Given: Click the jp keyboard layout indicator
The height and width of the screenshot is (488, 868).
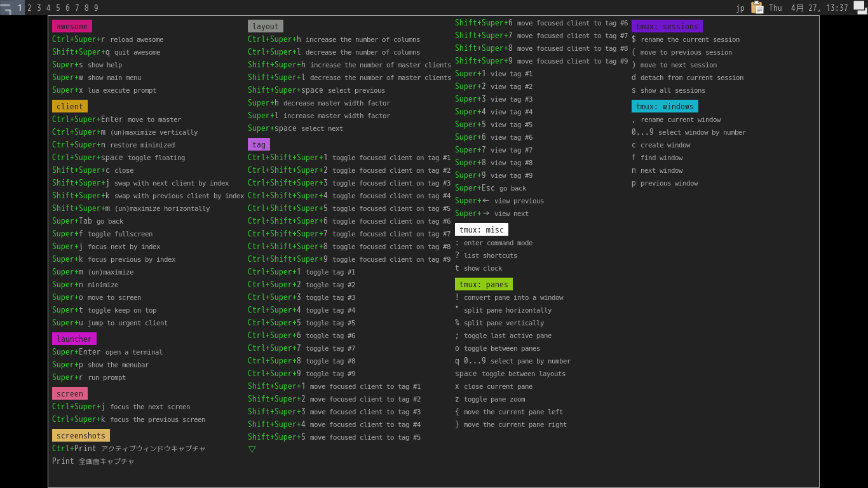Looking at the screenshot, I should tap(740, 8).
